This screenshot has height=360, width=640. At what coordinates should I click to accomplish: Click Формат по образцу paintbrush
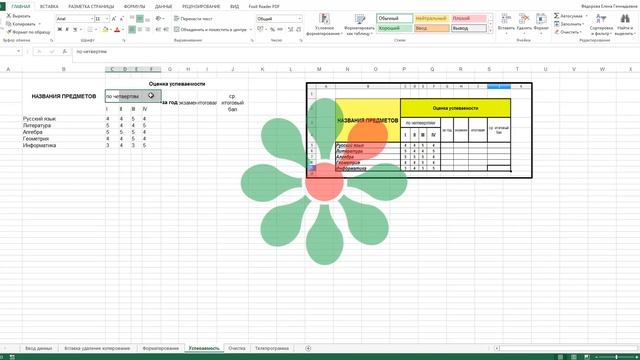coord(9,32)
